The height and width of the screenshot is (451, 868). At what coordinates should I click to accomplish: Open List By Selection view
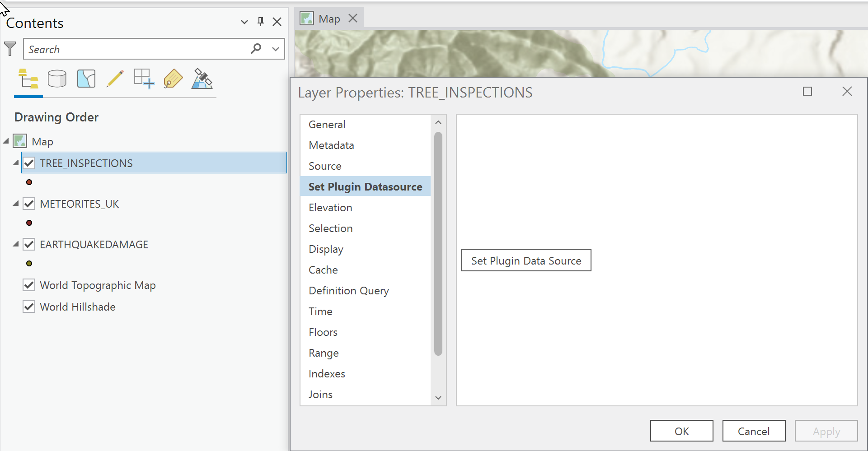point(86,78)
